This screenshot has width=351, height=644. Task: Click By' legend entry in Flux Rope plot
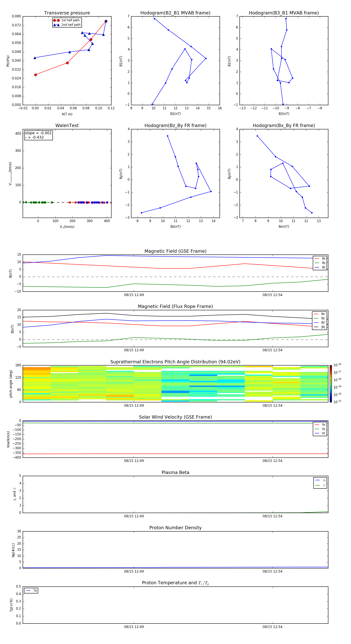tap(320, 318)
